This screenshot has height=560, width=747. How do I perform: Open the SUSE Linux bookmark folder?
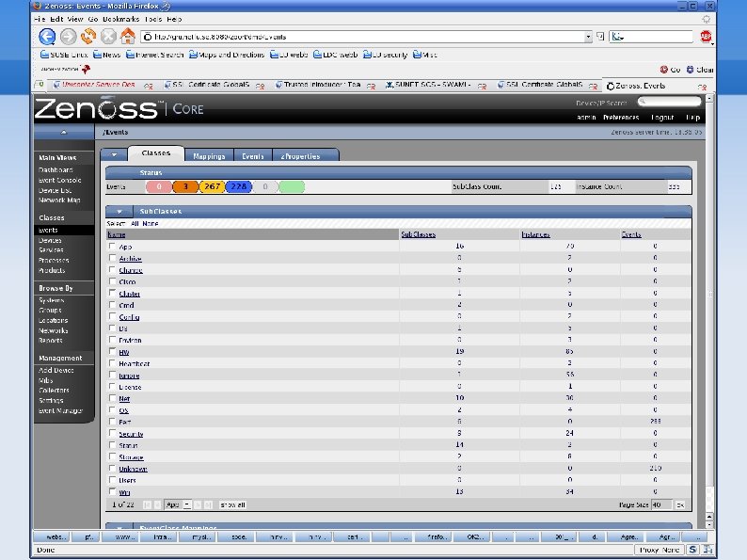[64, 55]
